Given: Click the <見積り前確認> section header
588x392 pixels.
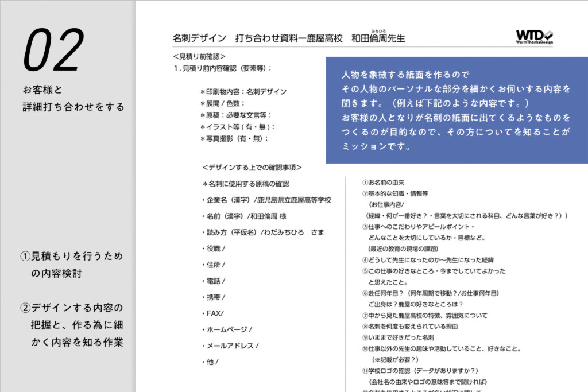Looking at the screenshot, I should coord(199,57).
